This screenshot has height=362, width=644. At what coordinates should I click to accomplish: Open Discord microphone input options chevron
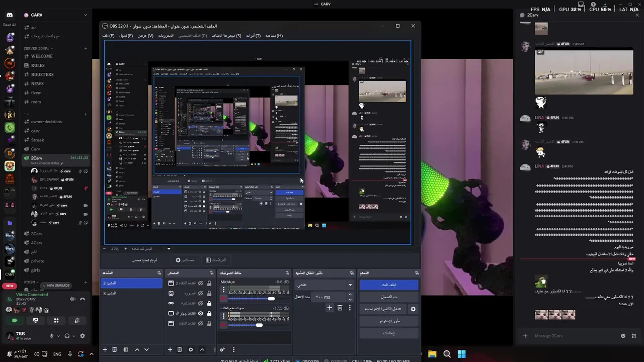tap(58, 336)
